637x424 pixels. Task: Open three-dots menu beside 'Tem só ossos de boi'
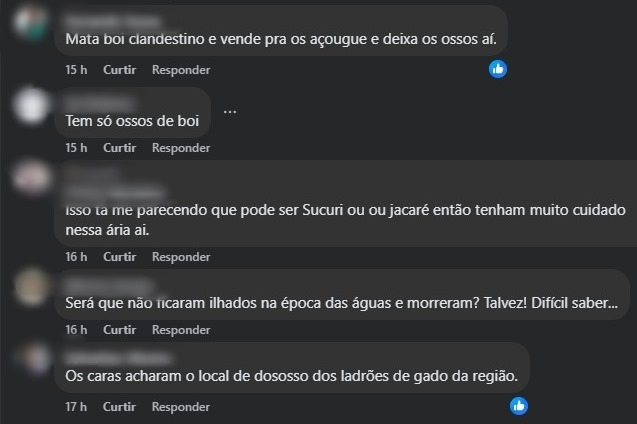(230, 110)
